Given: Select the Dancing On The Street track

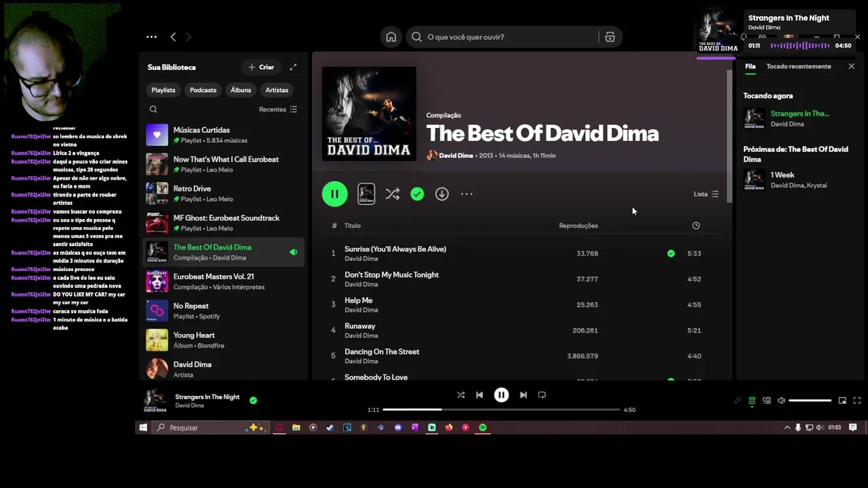Looking at the screenshot, I should [522, 356].
